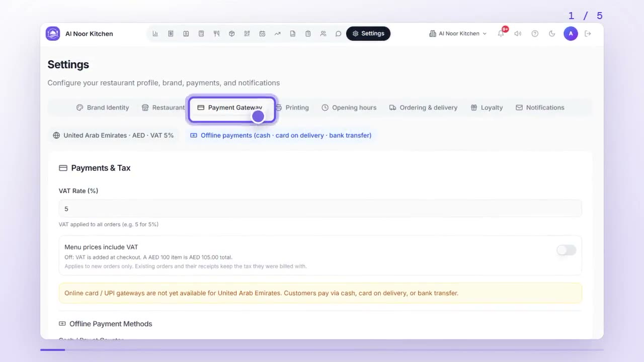644x362 pixels.
Task: Open the help question mark icon
Action: [535, 34]
